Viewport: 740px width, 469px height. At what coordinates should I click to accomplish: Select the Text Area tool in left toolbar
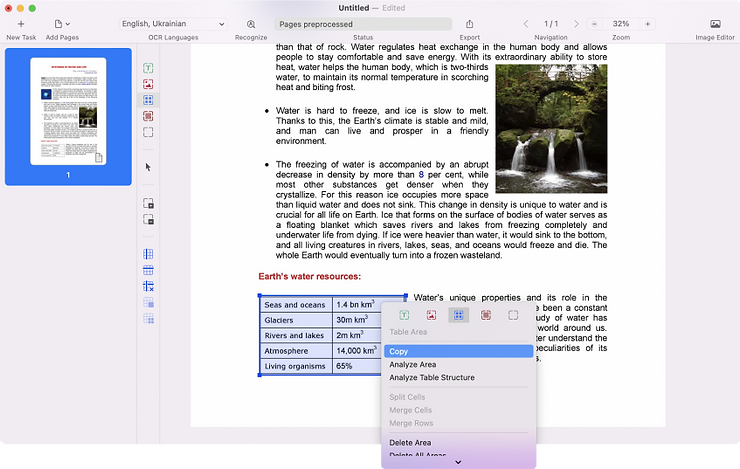coord(148,68)
